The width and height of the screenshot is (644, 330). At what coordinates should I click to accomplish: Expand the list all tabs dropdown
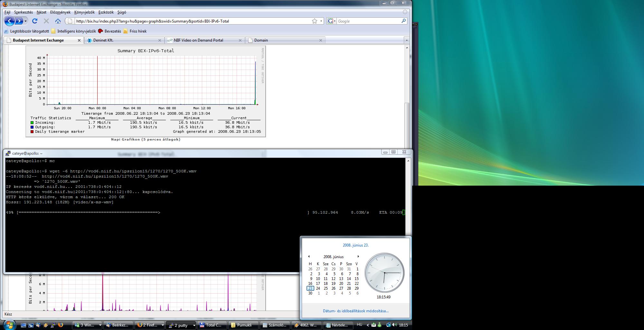[407, 40]
